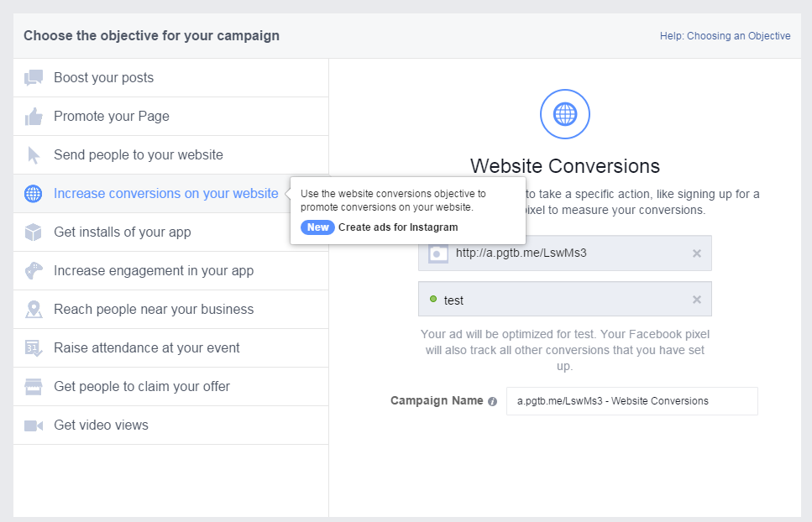Viewport: 812px width, 522px height.
Task: Click the video camera icon for Get video views
Action: coord(34,425)
